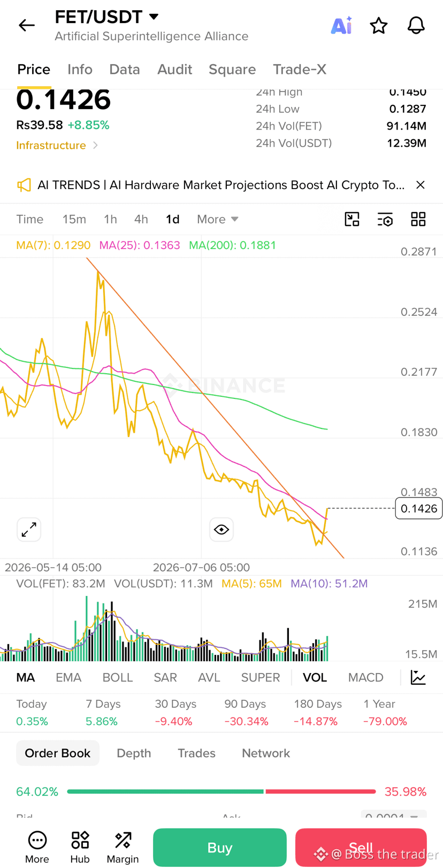Open the chart drawing tools icon

(352, 219)
